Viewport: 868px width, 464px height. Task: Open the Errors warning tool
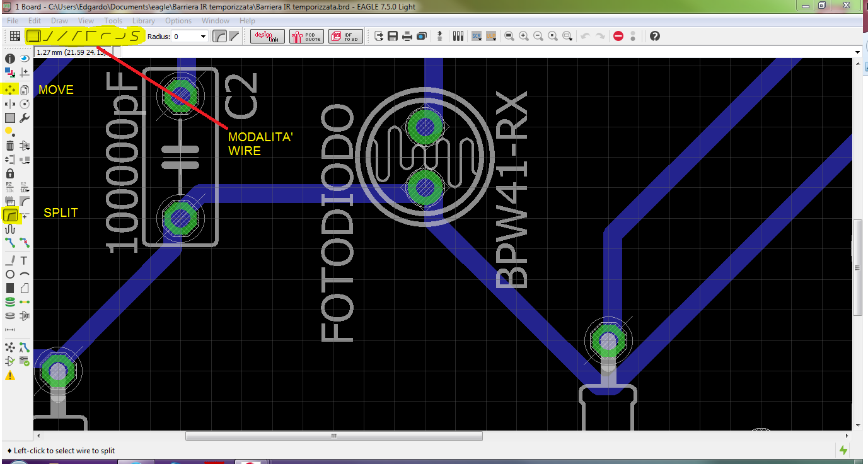click(x=10, y=376)
